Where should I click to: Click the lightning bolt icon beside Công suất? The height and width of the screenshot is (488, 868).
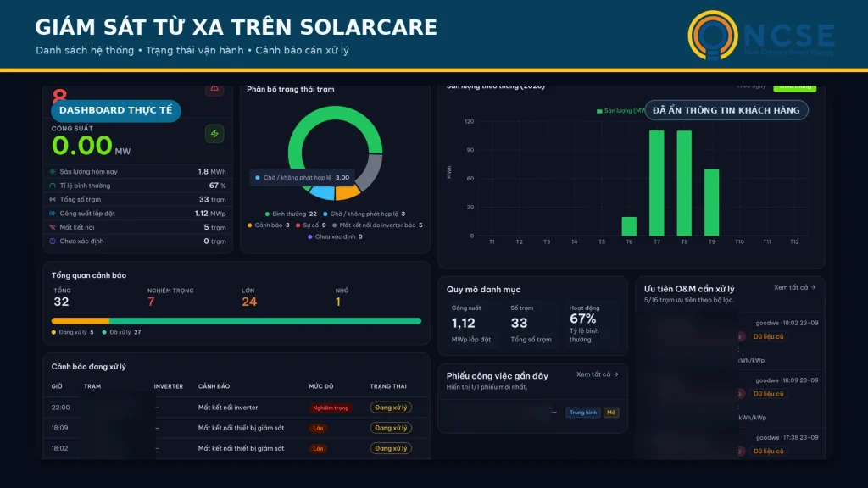coord(214,134)
